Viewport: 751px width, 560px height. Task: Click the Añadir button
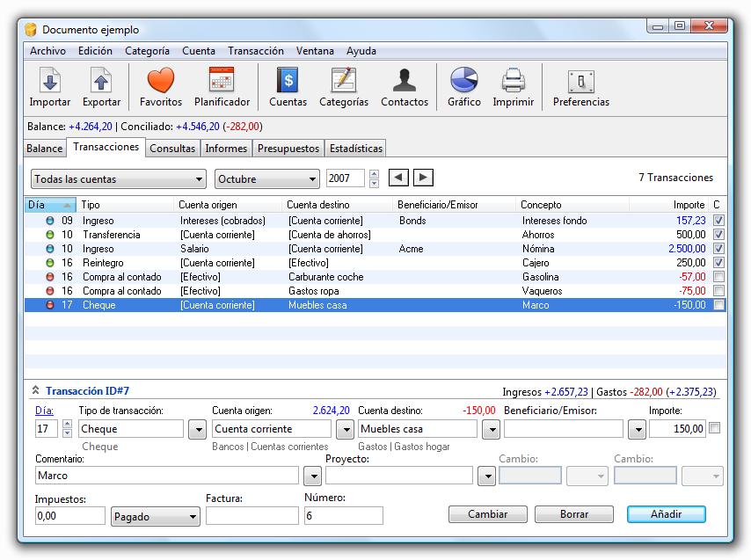(667, 514)
